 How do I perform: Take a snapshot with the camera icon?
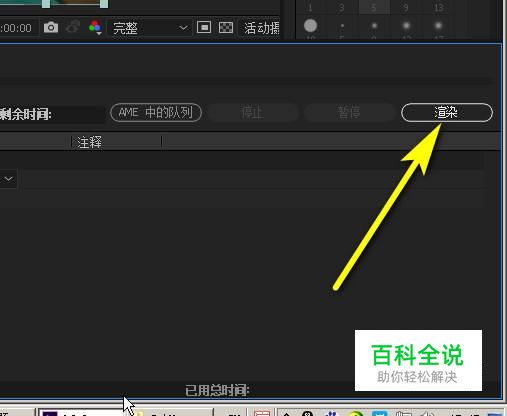pos(51,27)
